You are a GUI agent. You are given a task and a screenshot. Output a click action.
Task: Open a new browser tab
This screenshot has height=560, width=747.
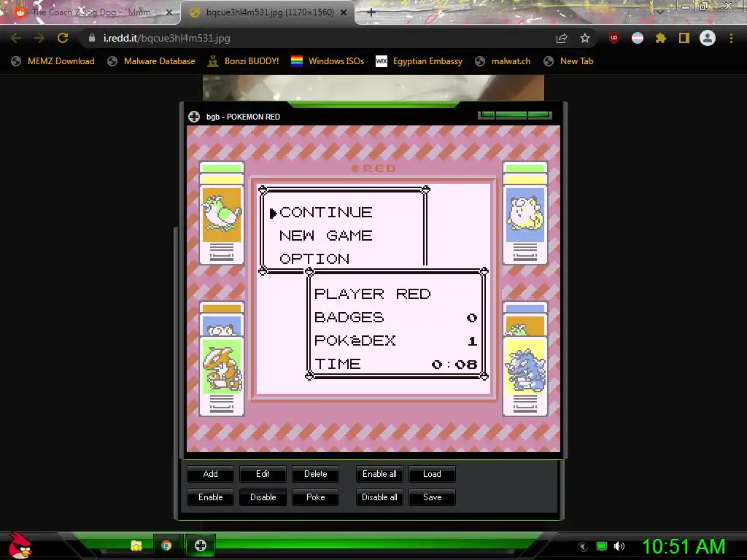pos(371,12)
